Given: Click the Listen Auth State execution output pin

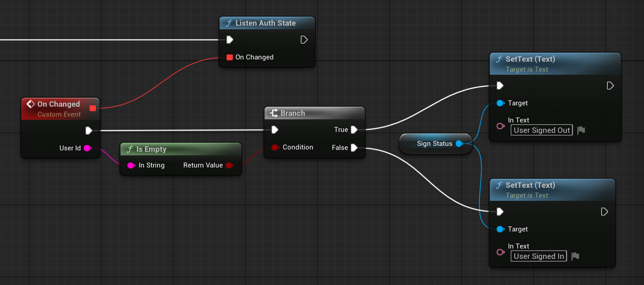Looking at the screenshot, I should click(x=304, y=40).
